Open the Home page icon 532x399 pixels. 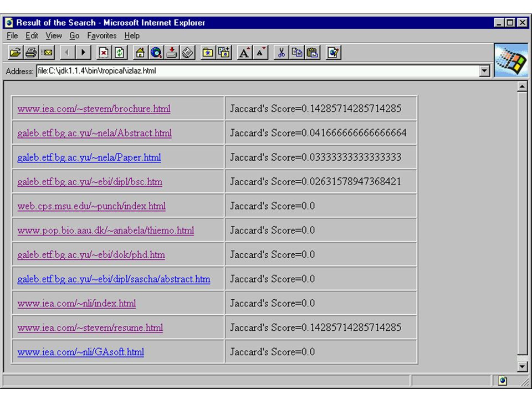[x=140, y=53]
